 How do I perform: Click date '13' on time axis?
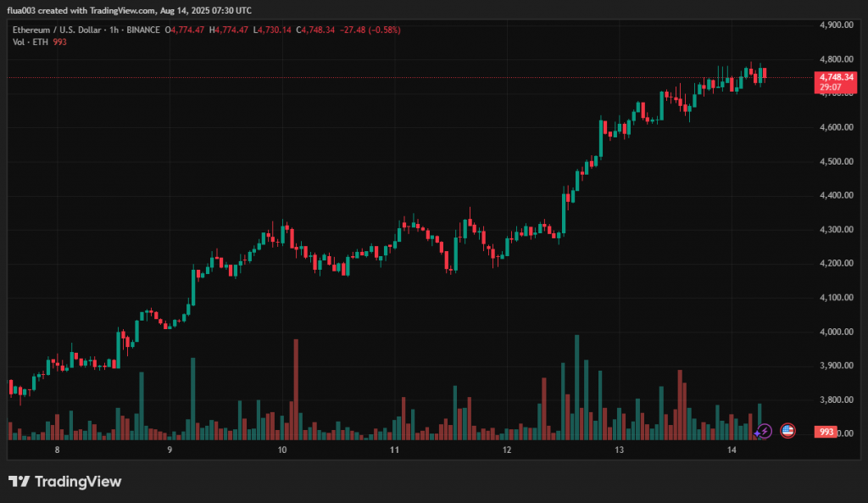[619, 450]
